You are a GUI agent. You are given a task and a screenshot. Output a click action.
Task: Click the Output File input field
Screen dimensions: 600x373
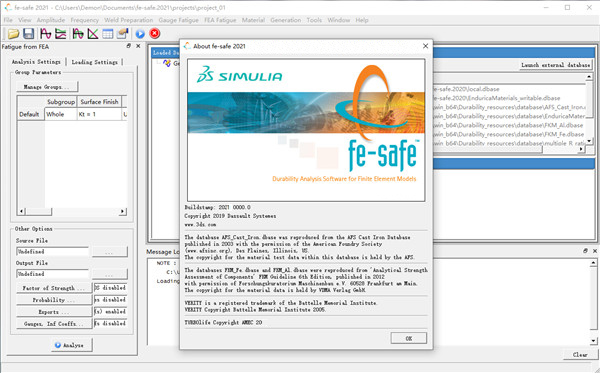(53, 274)
